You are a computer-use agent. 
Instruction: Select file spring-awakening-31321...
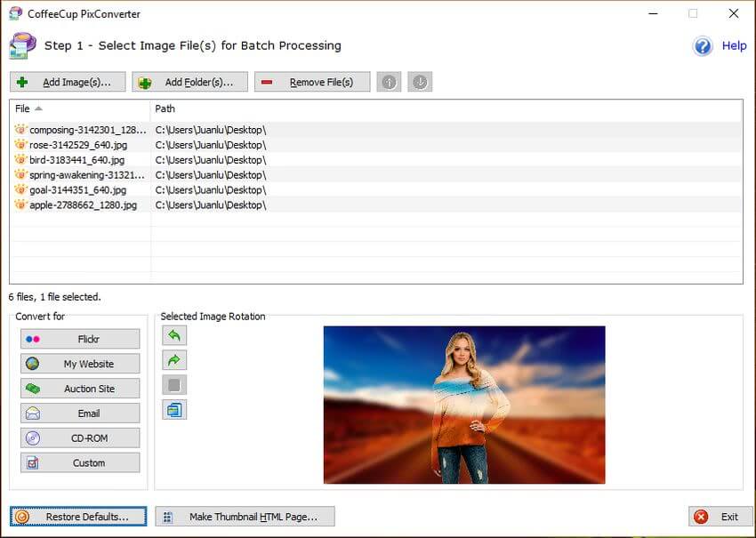(87, 175)
